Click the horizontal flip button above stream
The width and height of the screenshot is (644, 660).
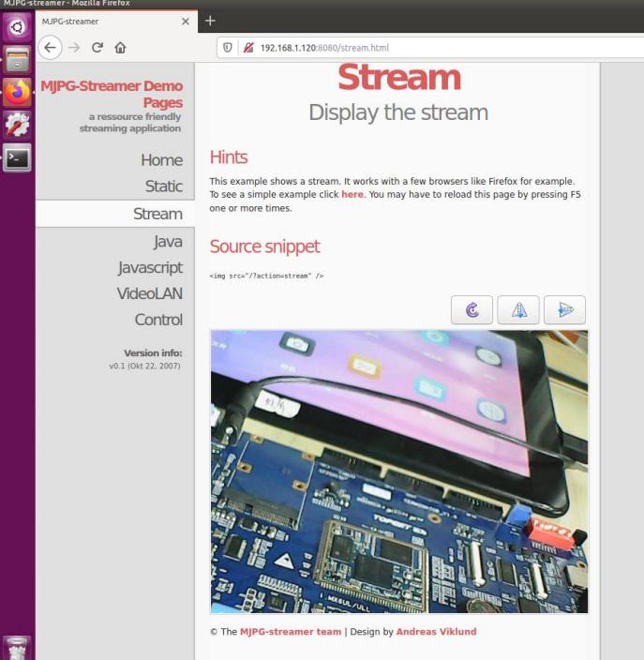[518, 309]
